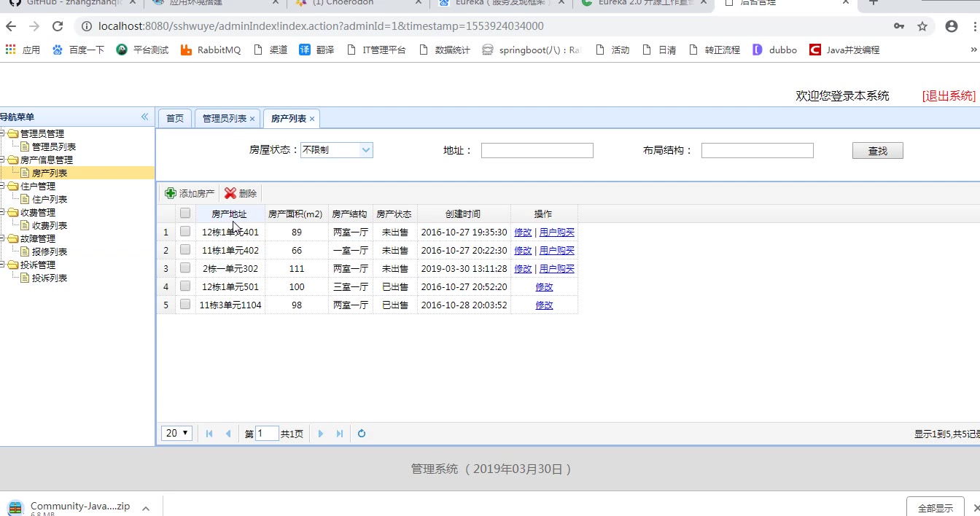The height and width of the screenshot is (516, 980).
Task: Click the red delete X icon
Action: click(230, 193)
